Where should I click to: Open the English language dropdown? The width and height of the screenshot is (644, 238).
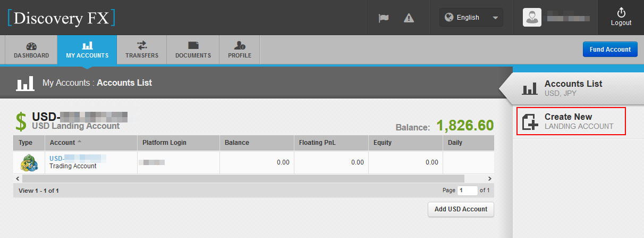pos(471,18)
